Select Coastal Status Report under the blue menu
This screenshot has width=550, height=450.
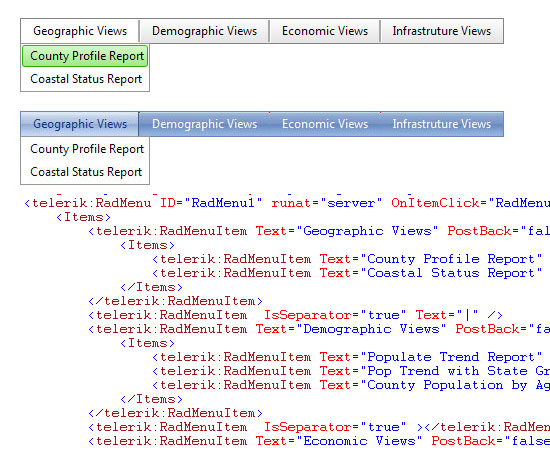coord(86,172)
